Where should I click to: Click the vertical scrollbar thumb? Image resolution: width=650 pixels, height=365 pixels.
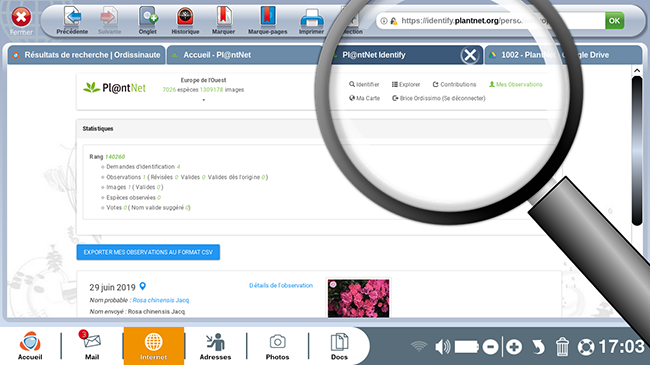[x=637, y=151]
